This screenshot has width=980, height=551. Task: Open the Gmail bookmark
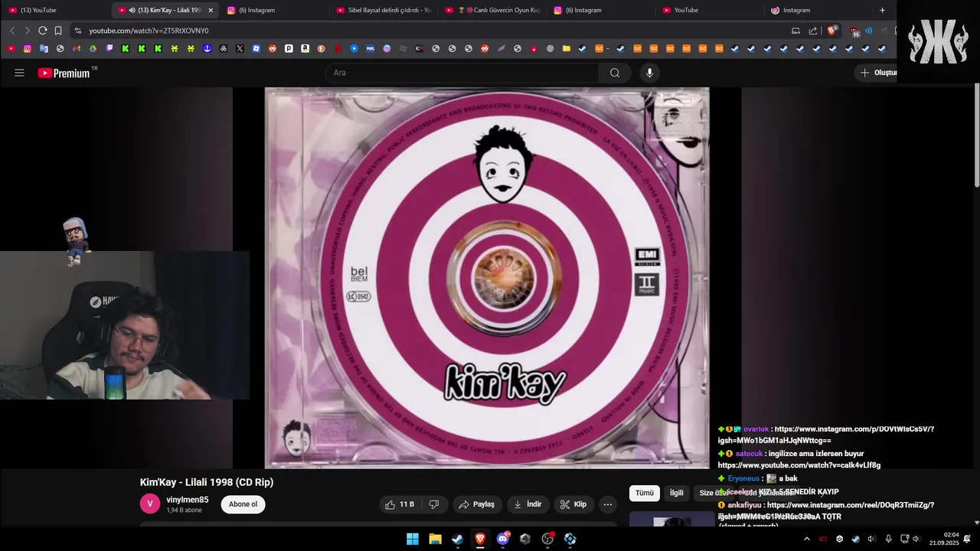pos(77,48)
